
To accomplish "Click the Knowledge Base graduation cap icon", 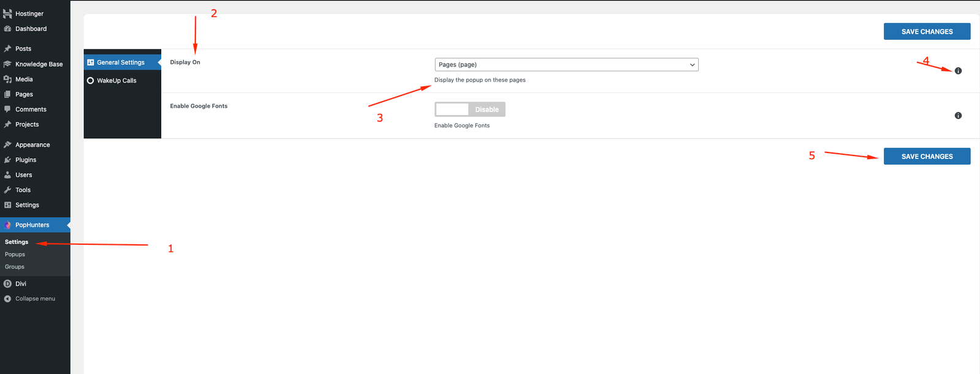I will 7,64.
